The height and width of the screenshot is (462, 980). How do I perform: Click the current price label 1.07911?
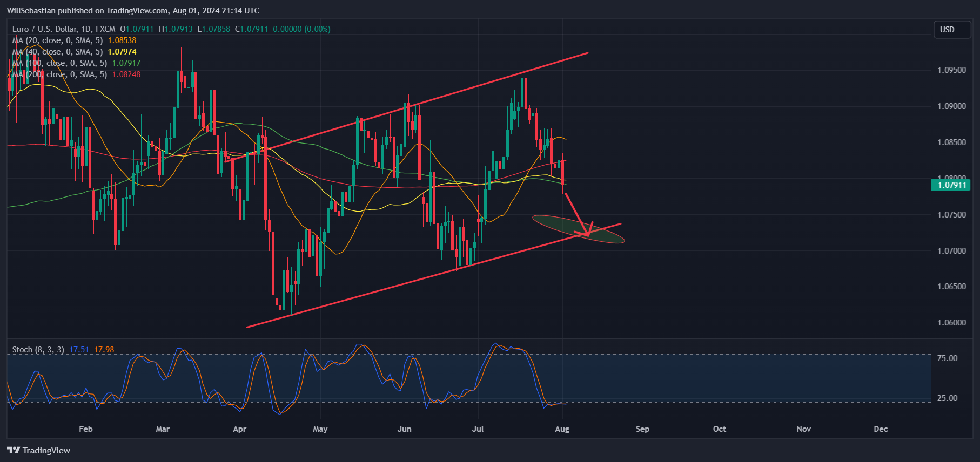pyautogui.click(x=951, y=185)
